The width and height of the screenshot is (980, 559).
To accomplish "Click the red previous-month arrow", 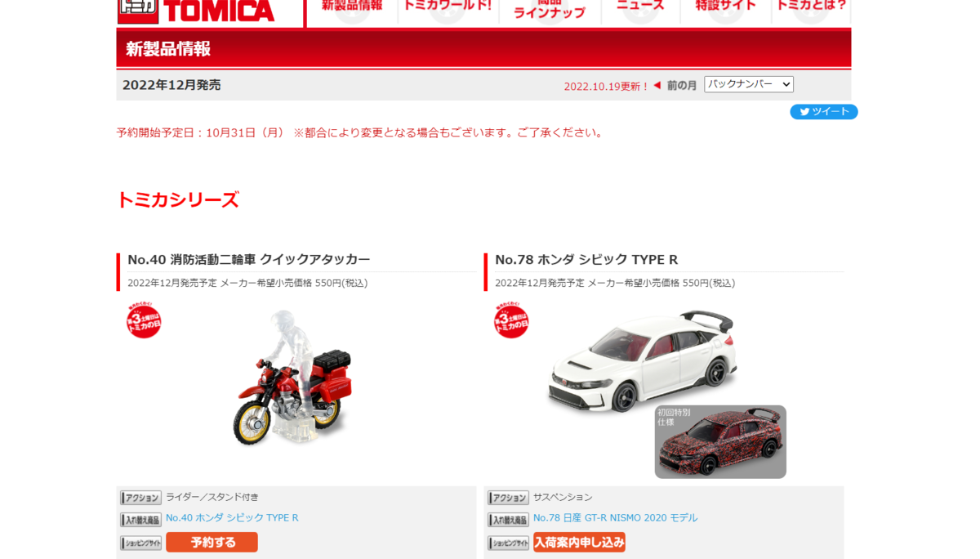I will tap(657, 85).
